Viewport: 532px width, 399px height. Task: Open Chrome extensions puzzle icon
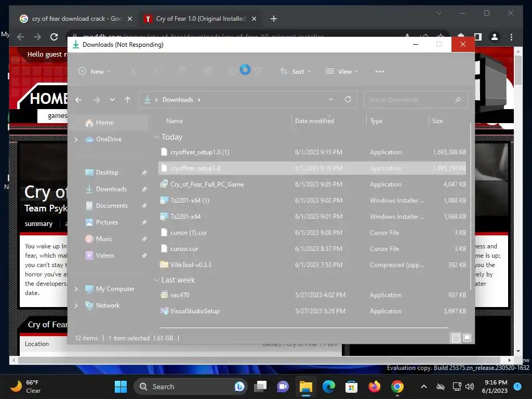(461, 36)
